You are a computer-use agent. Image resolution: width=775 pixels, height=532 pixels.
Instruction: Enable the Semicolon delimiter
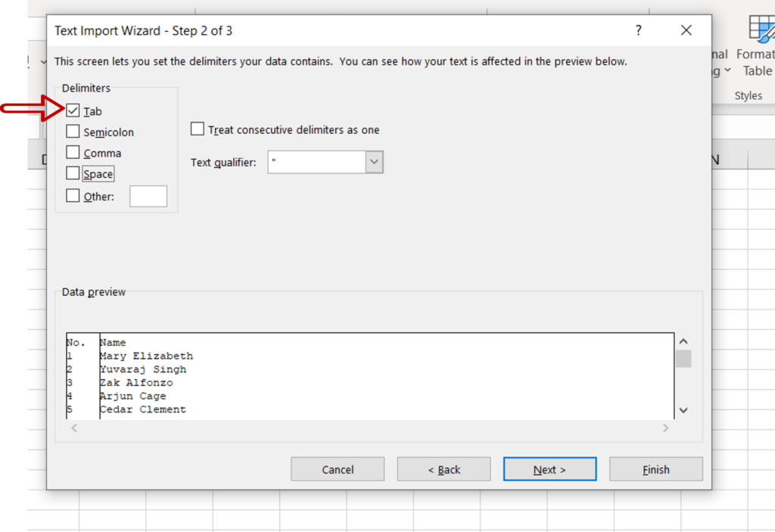(73, 131)
